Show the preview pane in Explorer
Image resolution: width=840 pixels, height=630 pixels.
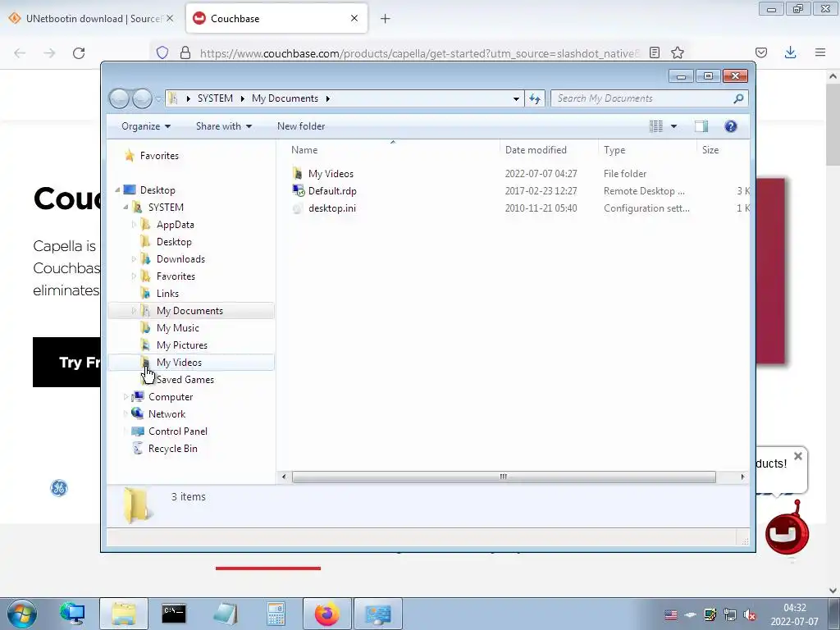(701, 126)
